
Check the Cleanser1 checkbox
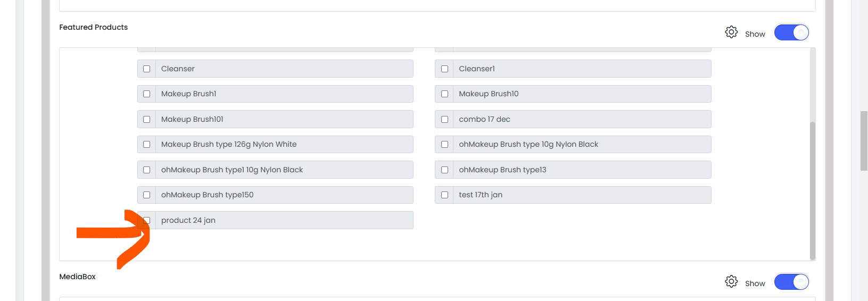445,69
